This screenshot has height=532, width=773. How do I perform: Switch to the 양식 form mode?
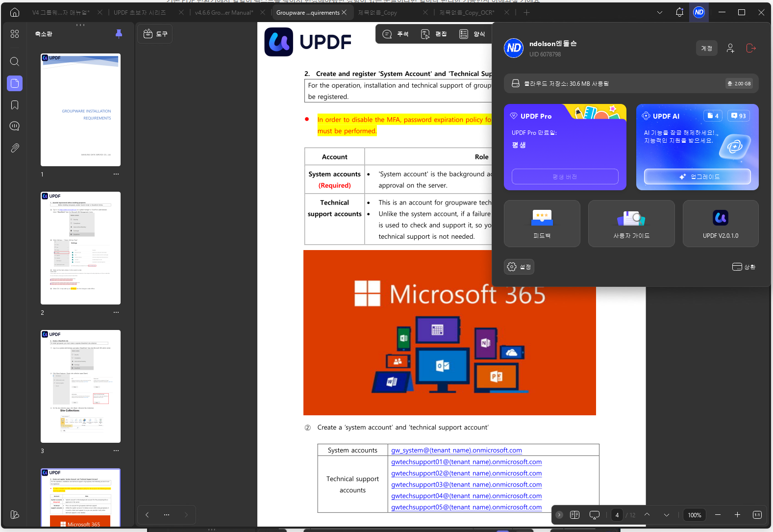pos(472,34)
